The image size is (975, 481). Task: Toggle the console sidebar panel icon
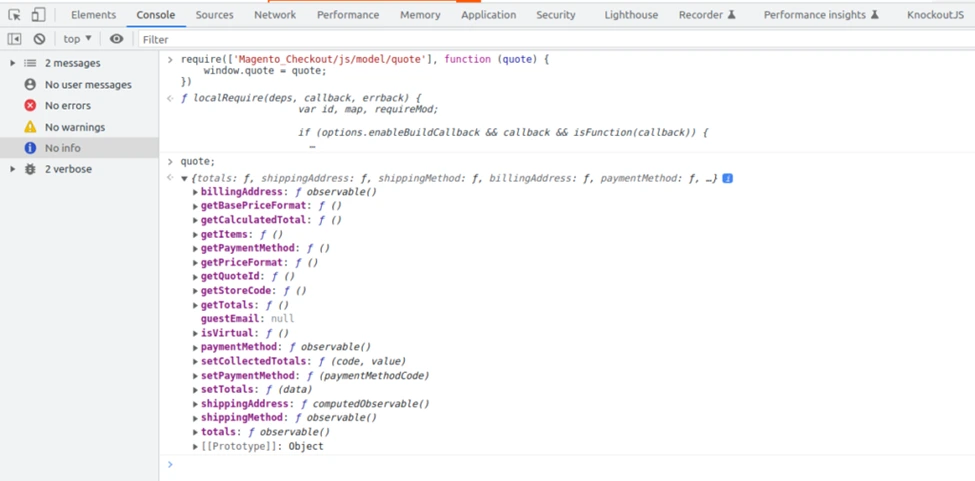click(14, 39)
